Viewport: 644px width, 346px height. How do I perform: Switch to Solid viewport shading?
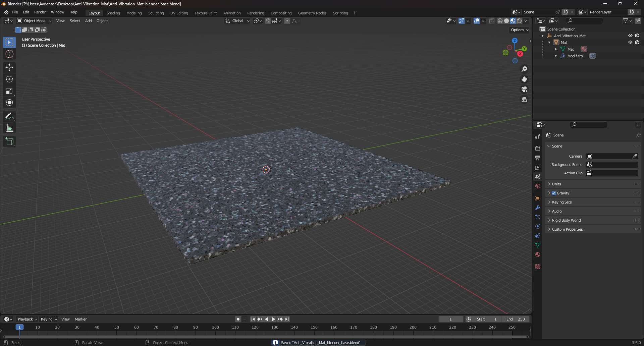click(x=506, y=21)
